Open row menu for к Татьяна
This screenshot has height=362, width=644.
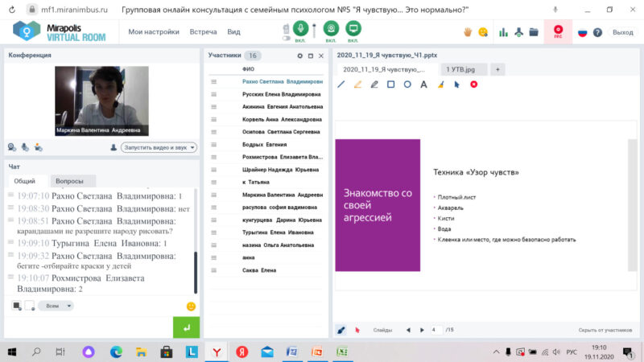[x=213, y=182]
